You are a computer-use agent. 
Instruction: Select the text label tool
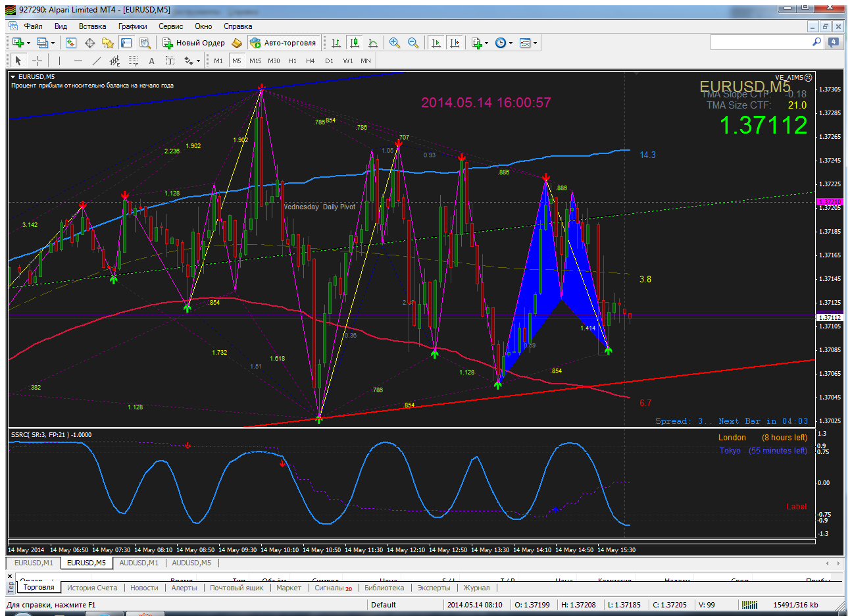[170, 61]
